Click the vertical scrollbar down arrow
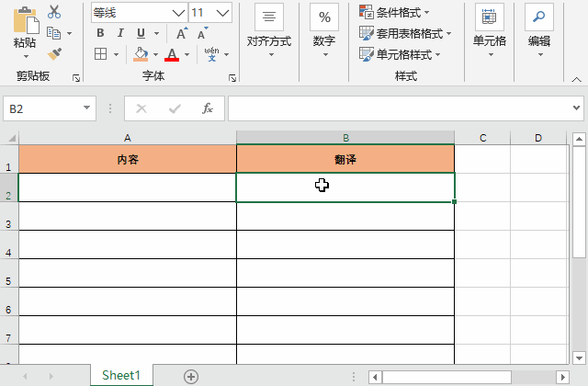 tap(579, 358)
